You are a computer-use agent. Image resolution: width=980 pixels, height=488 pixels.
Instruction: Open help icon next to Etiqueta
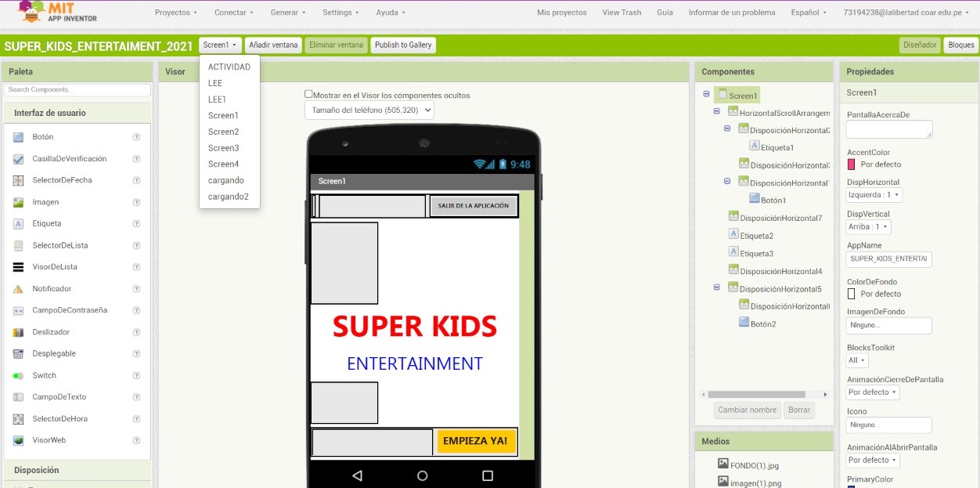click(x=136, y=224)
